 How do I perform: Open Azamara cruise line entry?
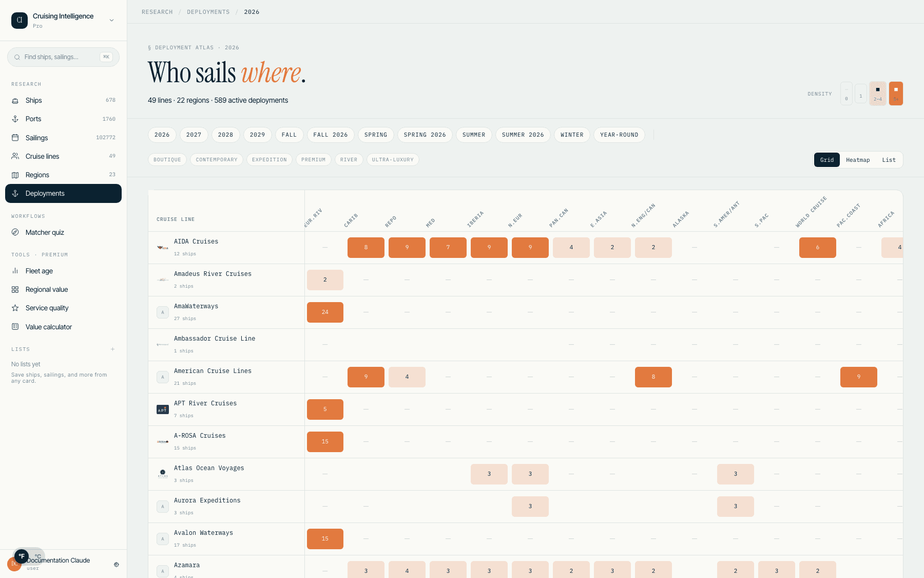click(x=187, y=566)
